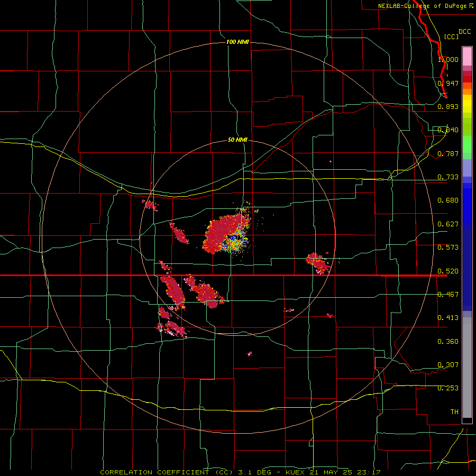Click the 1.000 legend value
The height and width of the screenshot is (476, 476).
click(x=448, y=59)
